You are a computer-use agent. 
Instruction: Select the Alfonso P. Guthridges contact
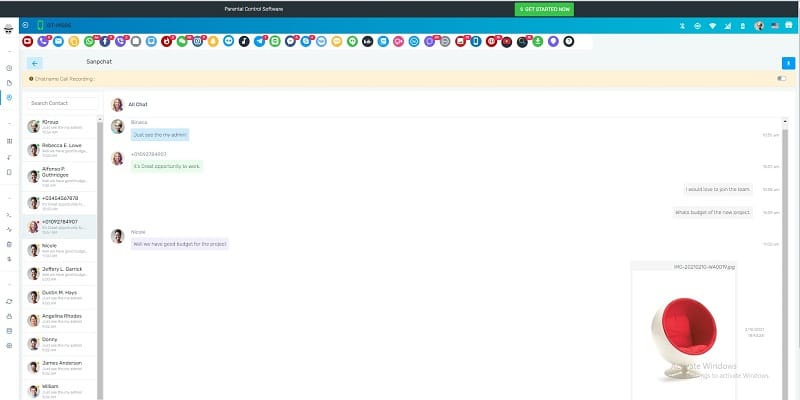click(x=58, y=177)
